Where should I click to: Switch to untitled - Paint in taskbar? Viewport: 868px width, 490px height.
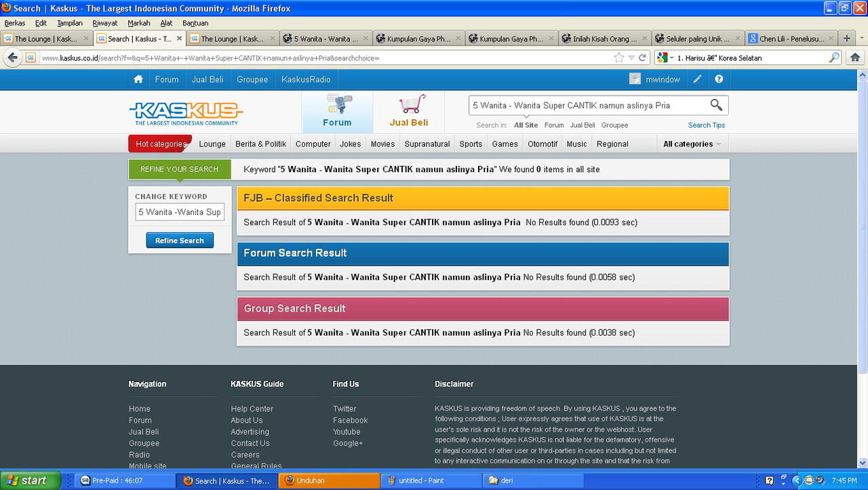[x=431, y=481]
